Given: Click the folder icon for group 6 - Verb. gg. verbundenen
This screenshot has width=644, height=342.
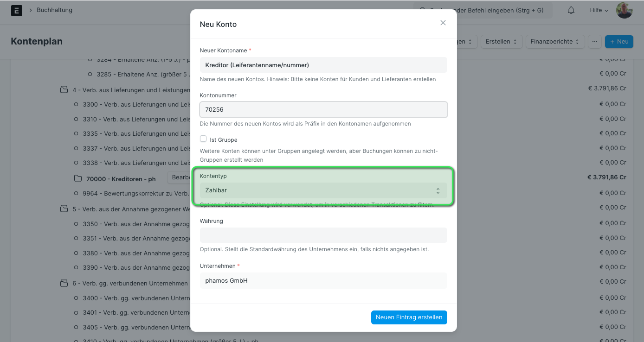Looking at the screenshot, I should tap(64, 283).
